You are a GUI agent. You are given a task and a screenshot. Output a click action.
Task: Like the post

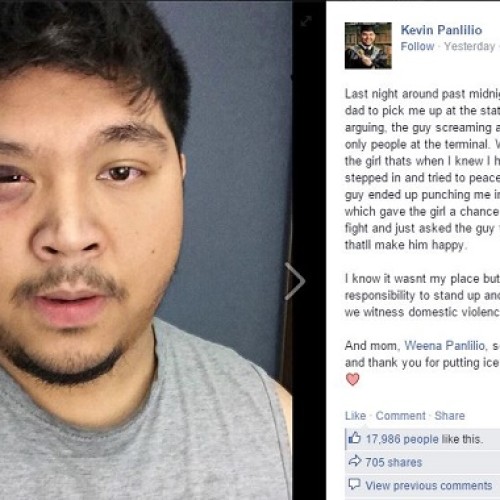(x=355, y=416)
